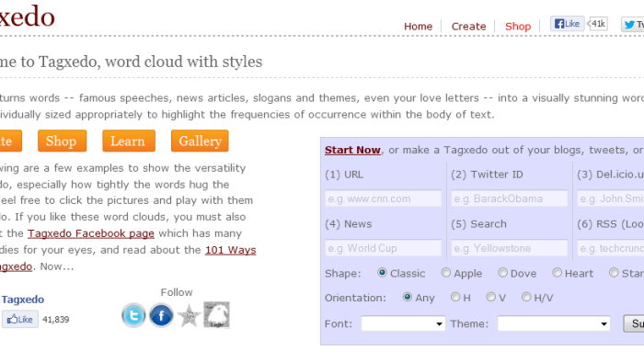644x362 pixels.
Task: Select the Dove shape radio button
Action: coord(502,273)
